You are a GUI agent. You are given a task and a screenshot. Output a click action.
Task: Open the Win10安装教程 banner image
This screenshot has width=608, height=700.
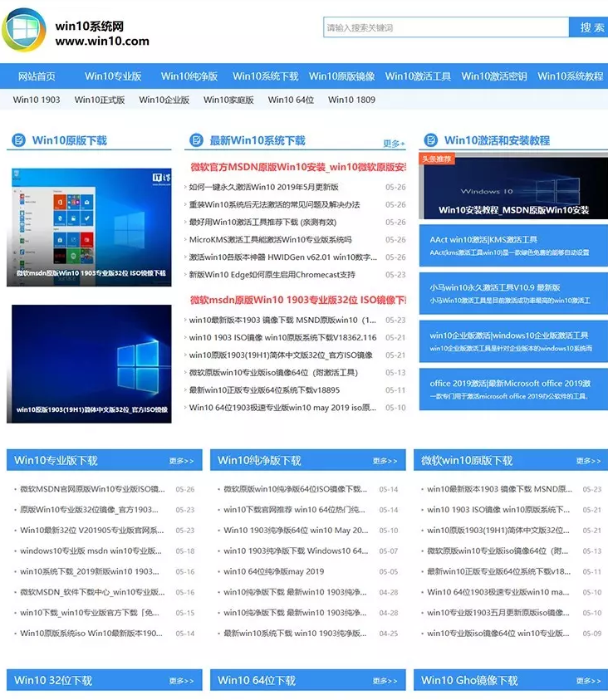tap(513, 191)
